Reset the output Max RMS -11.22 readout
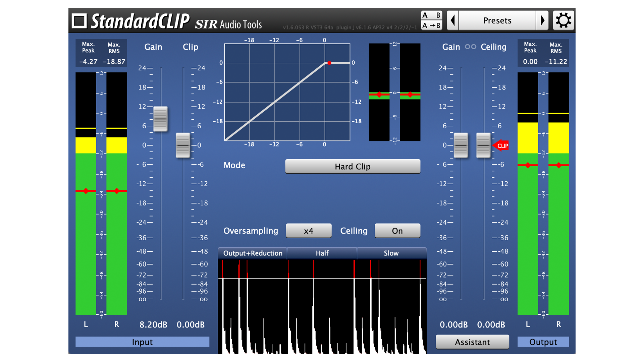This screenshot has height=362, width=644. tap(556, 62)
